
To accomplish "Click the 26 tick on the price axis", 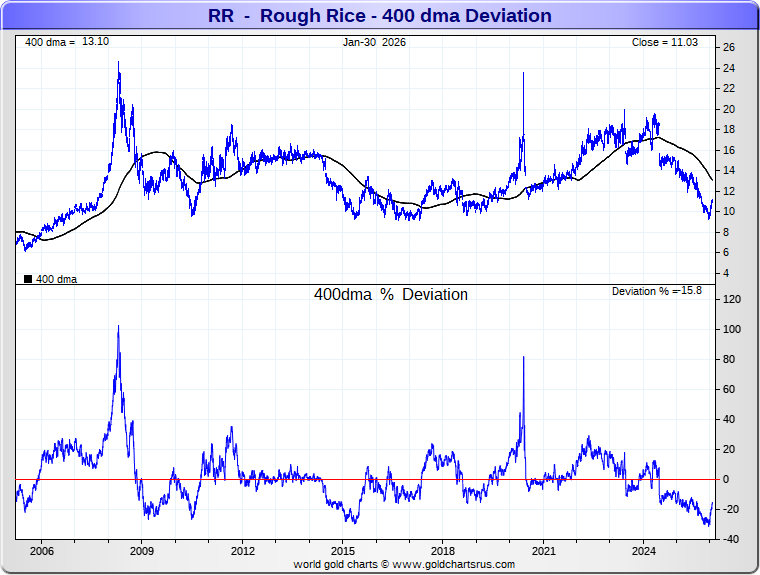I will tap(729, 47).
